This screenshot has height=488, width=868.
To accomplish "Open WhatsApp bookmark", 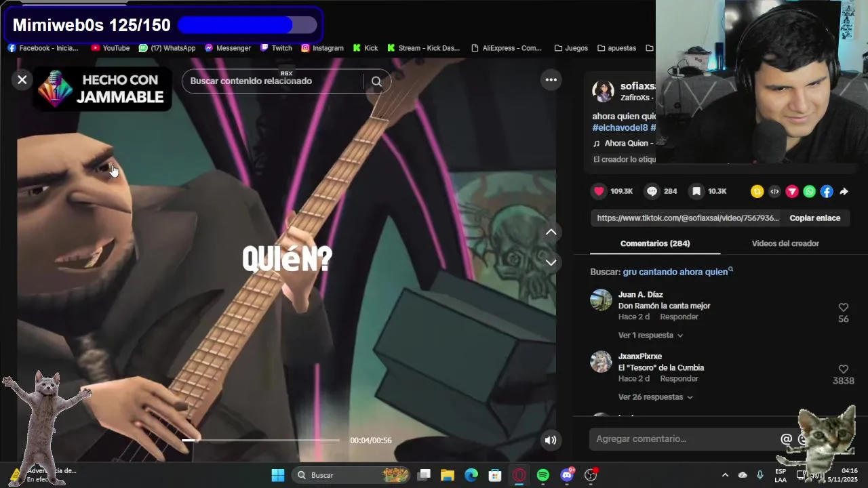I will coord(167,48).
